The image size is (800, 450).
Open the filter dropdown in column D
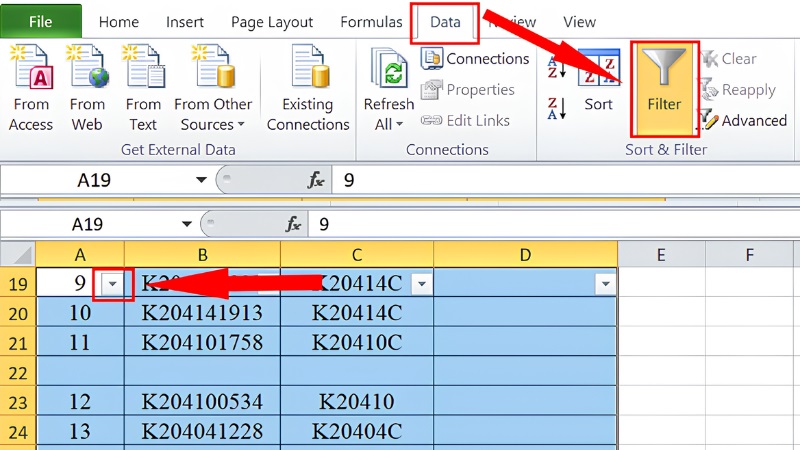pyautogui.click(x=605, y=284)
